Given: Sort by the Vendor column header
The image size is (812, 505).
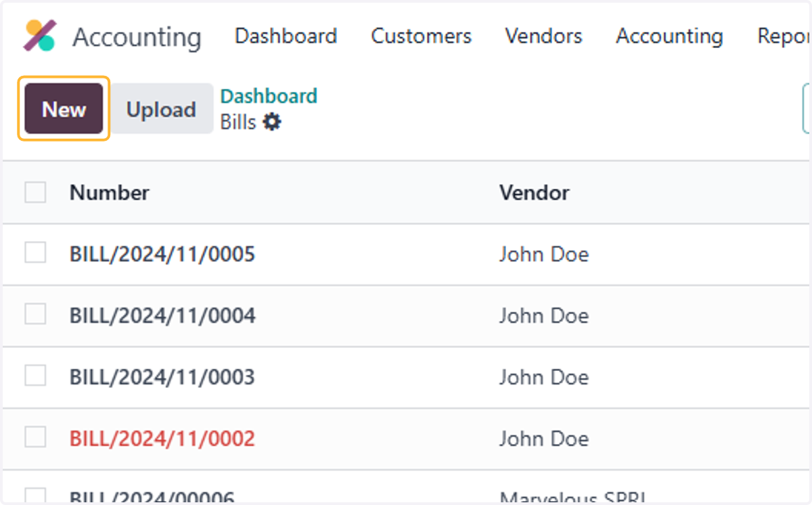Looking at the screenshot, I should coord(535,193).
